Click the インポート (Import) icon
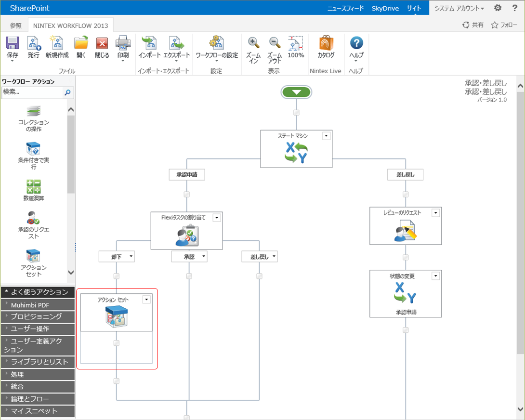This screenshot has height=420, width=525. (149, 43)
